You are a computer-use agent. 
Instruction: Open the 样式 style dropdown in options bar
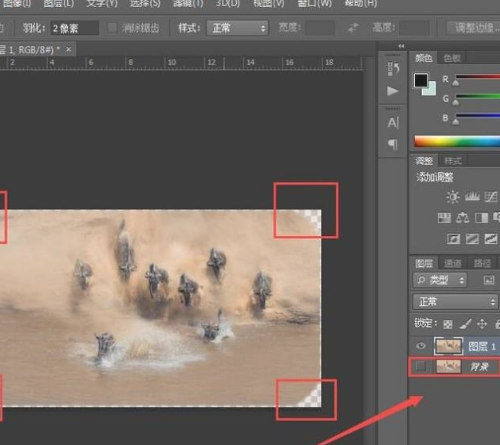(x=237, y=28)
